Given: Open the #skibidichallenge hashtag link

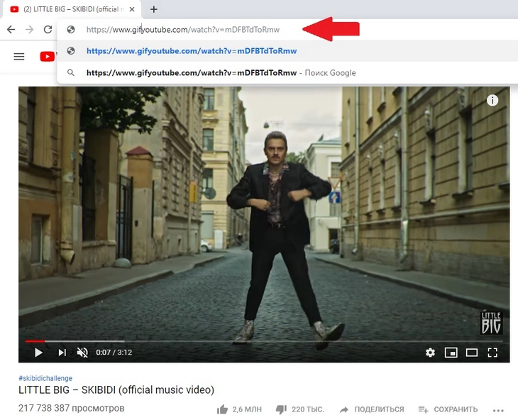Looking at the screenshot, I should 45,378.
